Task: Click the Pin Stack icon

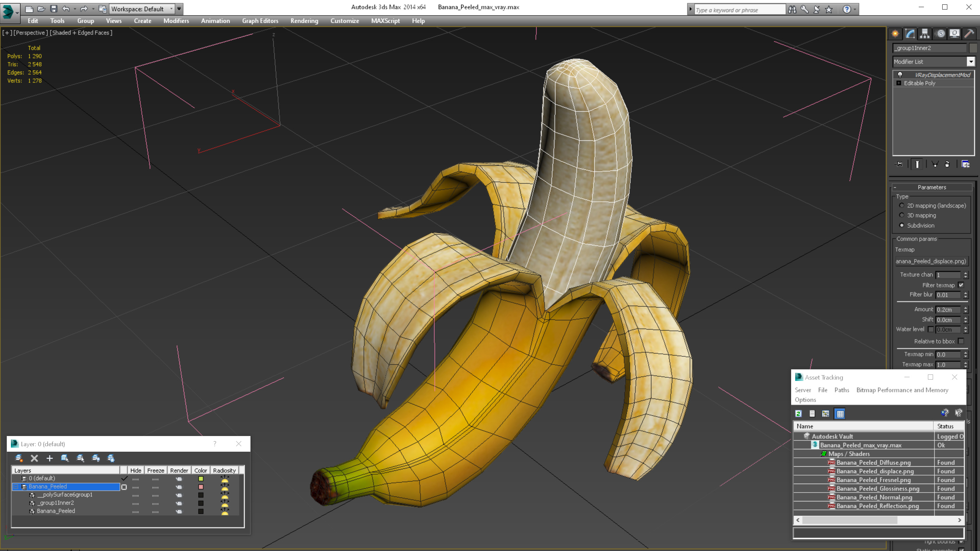Action: click(x=899, y=164)
